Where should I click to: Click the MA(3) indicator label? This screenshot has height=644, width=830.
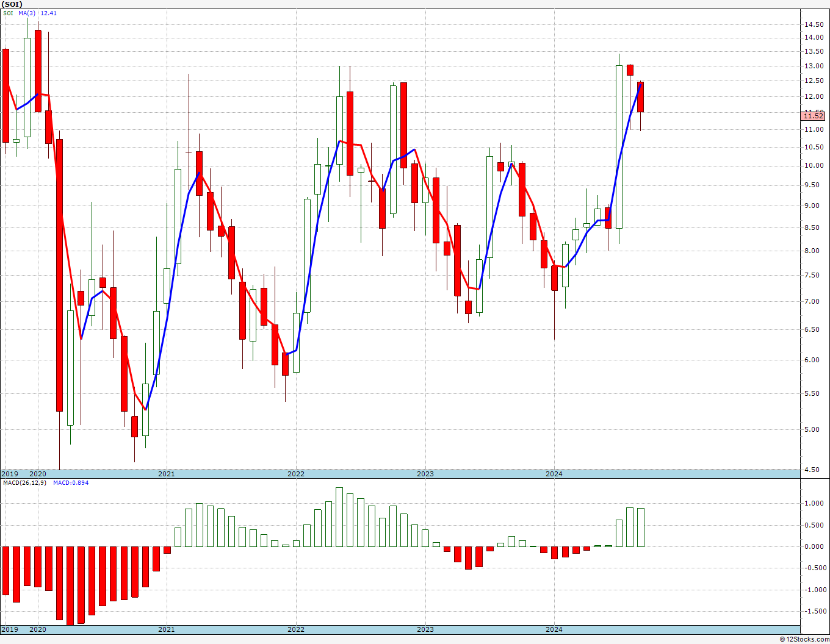27,13
